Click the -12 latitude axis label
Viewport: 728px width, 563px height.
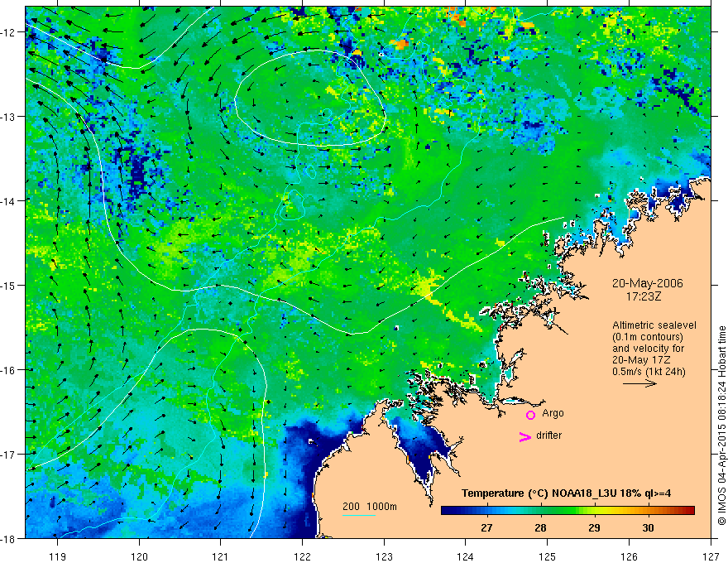(x=8, y=32)
